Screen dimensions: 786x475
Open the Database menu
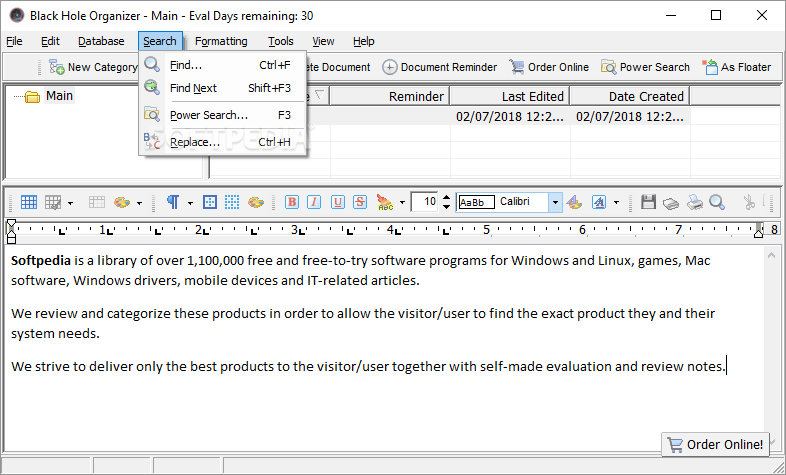click(x=101, y=41)
